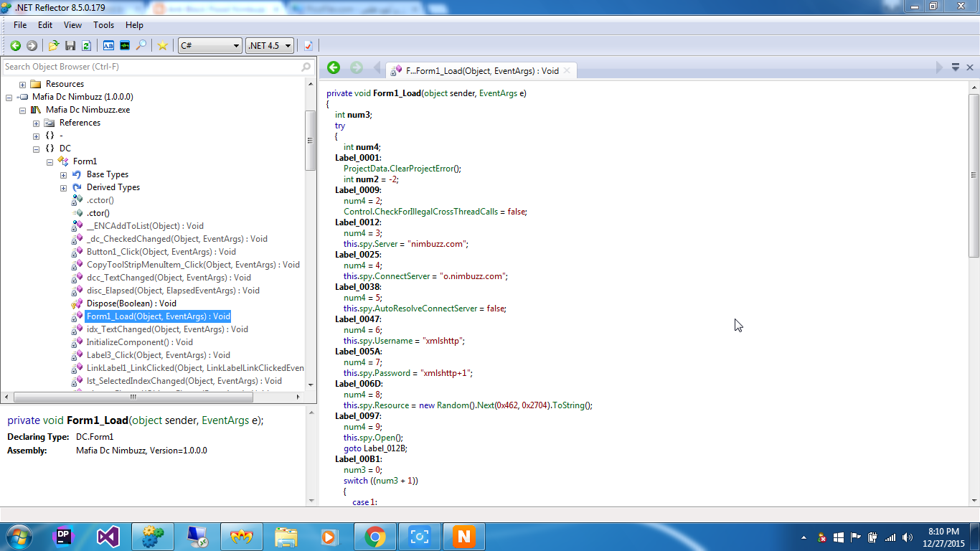Click the yellow star Bookmarks icon

click(x=163, y=45)
